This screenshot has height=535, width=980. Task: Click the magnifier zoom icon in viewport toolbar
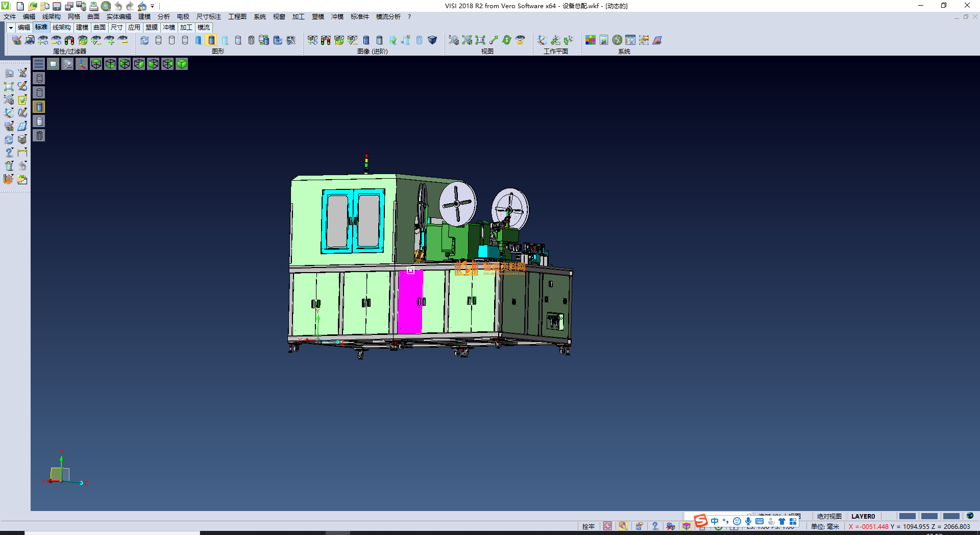[67, 64]
